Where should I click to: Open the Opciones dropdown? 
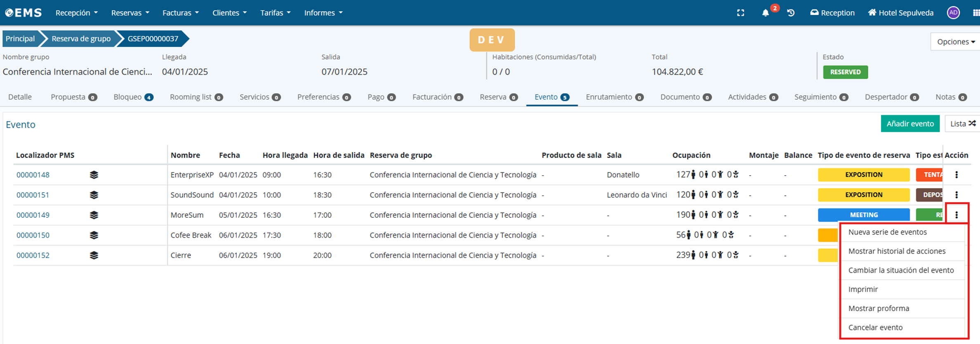pyautogui.click(x=955, y=42)
